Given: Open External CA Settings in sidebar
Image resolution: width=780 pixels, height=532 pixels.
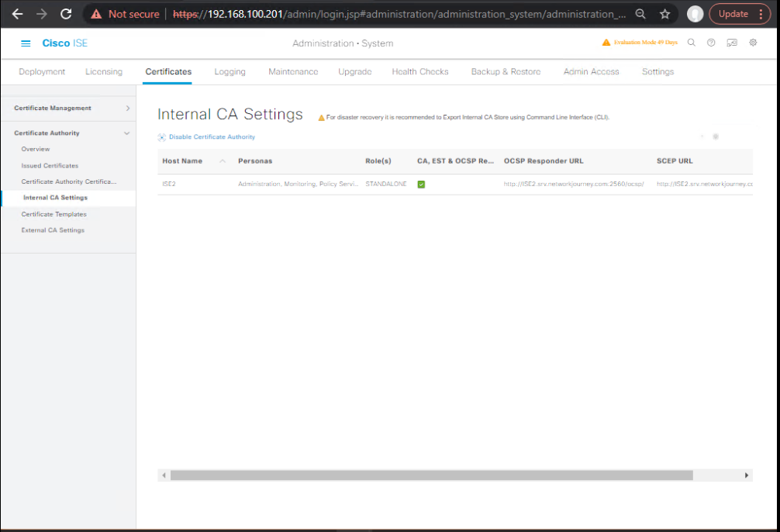Looking at the screenshot, I should (53, 230).
